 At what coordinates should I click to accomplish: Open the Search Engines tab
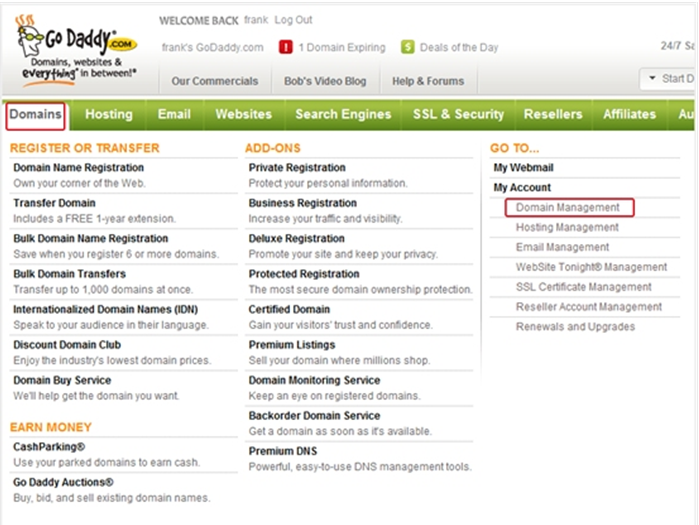point(343,115)
